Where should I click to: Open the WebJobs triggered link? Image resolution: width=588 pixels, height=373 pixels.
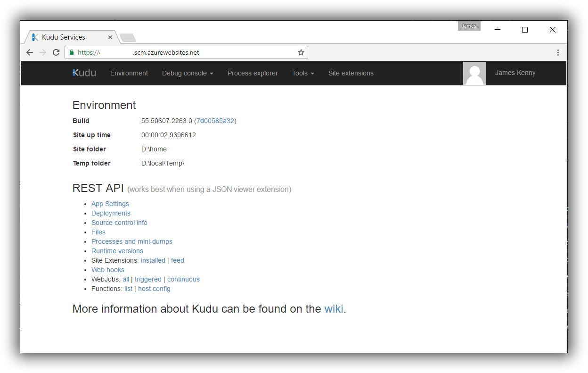click(x=148, y=279)
